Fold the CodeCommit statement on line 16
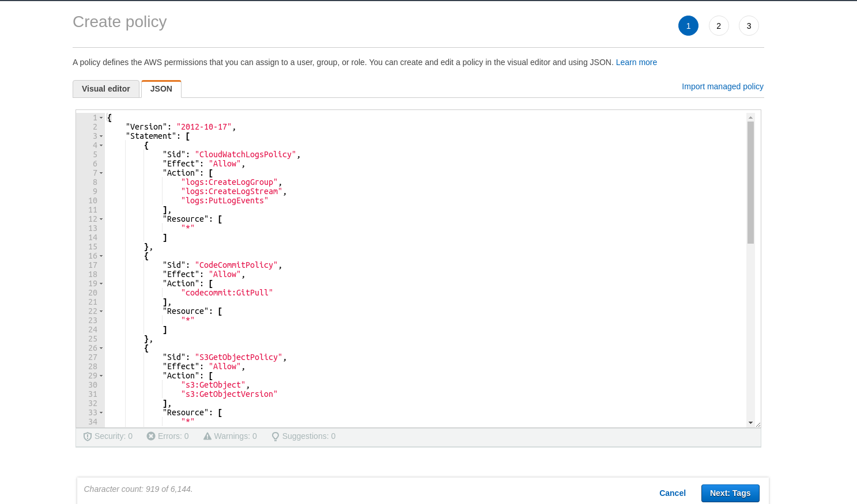The image size is (857, 504). point(101,256)
